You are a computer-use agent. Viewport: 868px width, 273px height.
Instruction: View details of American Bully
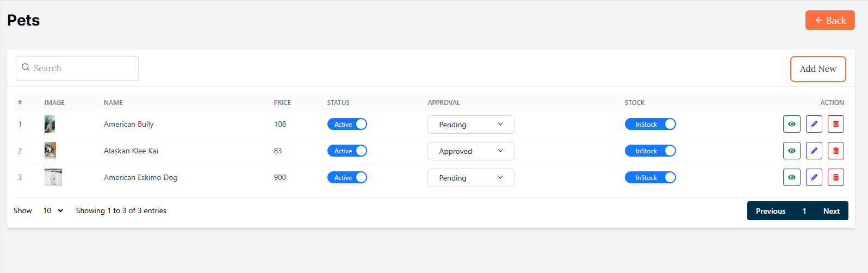tap(791, 124)
